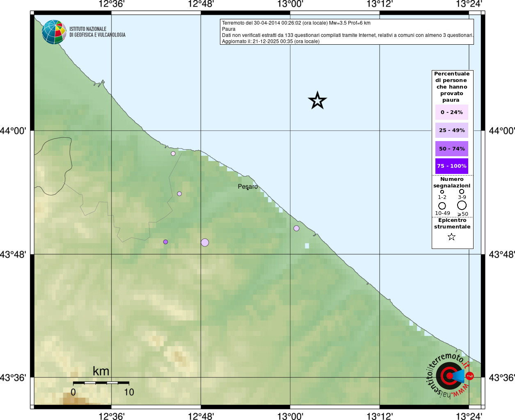The width and height of the screenshot is (515, 420).
Task: Click the 25 - 49% legend swatch
Action: click(x=451, y=130)
